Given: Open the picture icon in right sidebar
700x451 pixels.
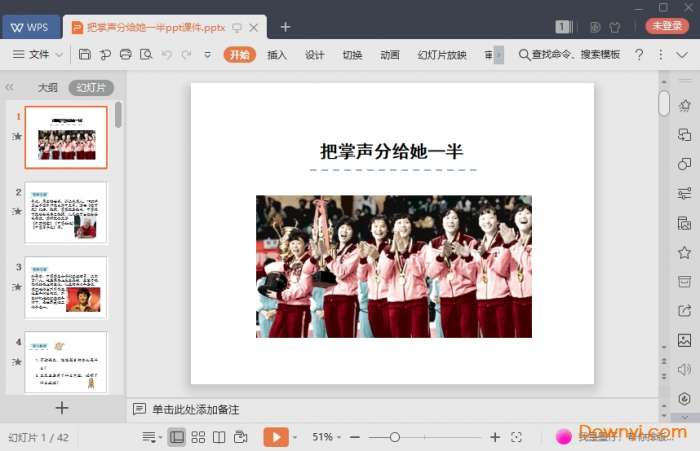Looking at the screenshot, I should [x=684, y=340].
